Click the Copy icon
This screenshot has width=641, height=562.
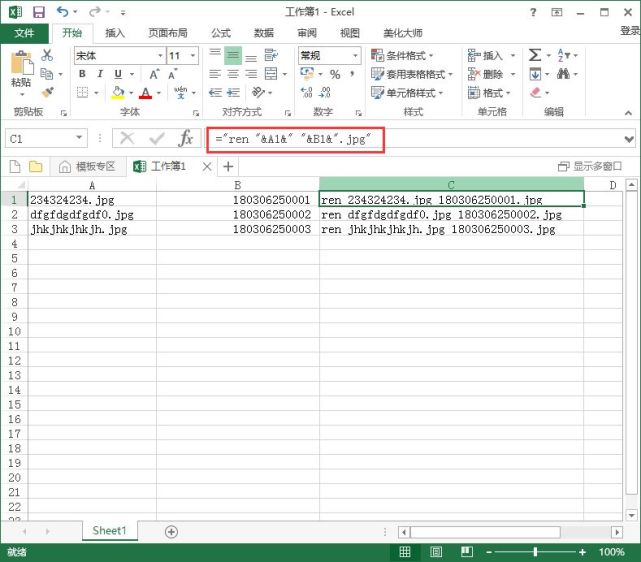click(x=47, y=74)
